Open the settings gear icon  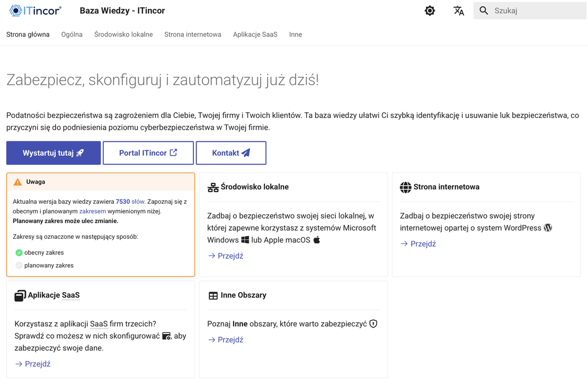(430, 11)
